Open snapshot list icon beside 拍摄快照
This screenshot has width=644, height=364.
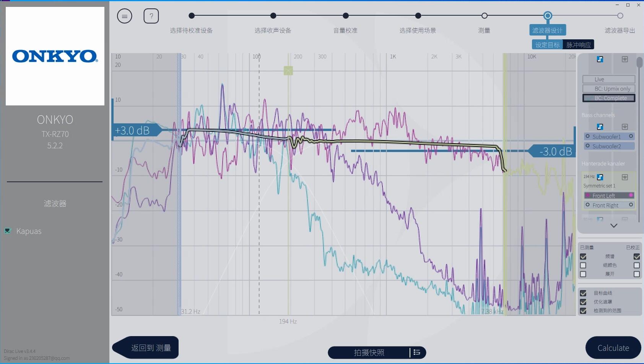[417, 353]
